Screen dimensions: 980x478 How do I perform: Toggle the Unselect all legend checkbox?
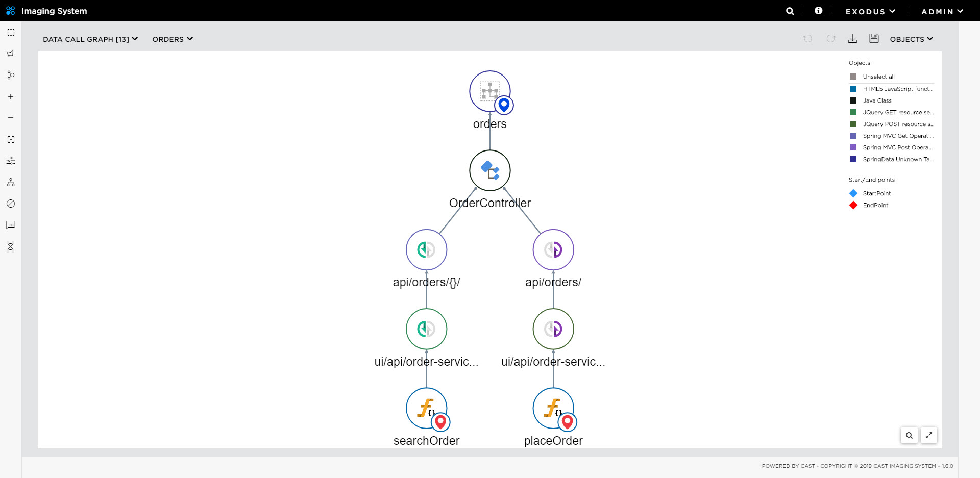click(853, 77)
